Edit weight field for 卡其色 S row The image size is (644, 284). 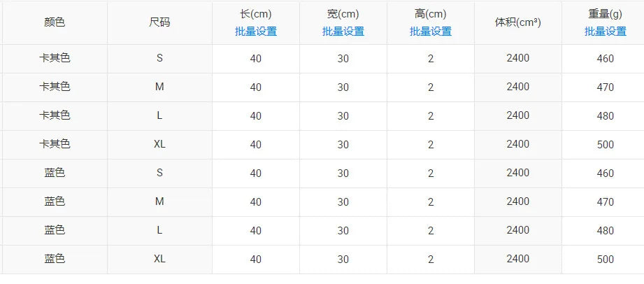pyautogui.click(x=605, y=59)
